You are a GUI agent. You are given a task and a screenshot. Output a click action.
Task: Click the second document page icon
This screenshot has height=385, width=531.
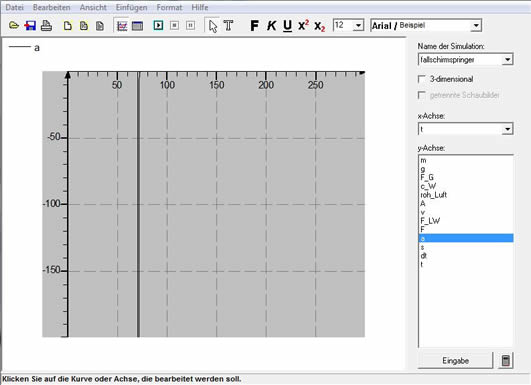point(84,26)
